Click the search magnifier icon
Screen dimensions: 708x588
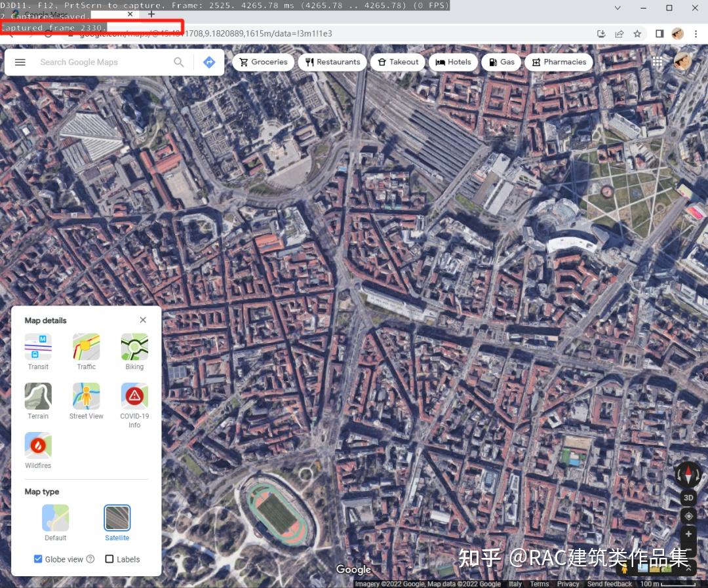click(179, 62)
